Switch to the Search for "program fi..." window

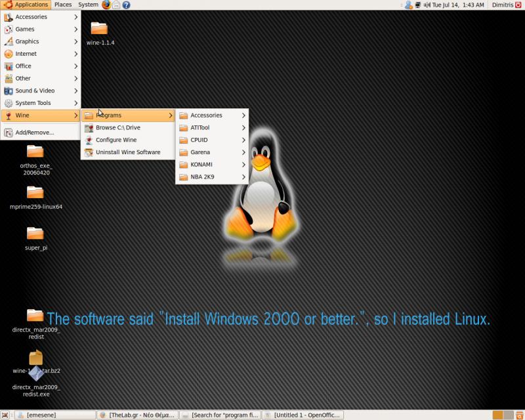(220, 415)
